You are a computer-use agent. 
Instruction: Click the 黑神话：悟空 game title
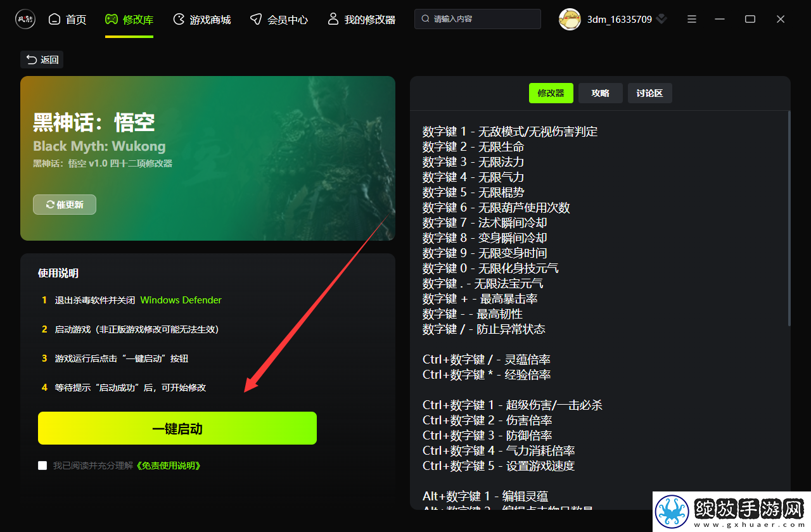(94, 122)
